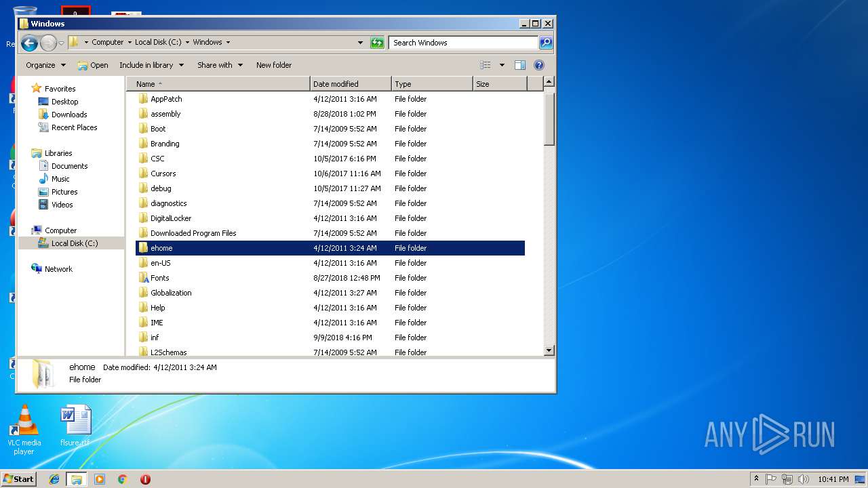Create a New folder
This screenshot has width=868, height=488.
(274, 65)
